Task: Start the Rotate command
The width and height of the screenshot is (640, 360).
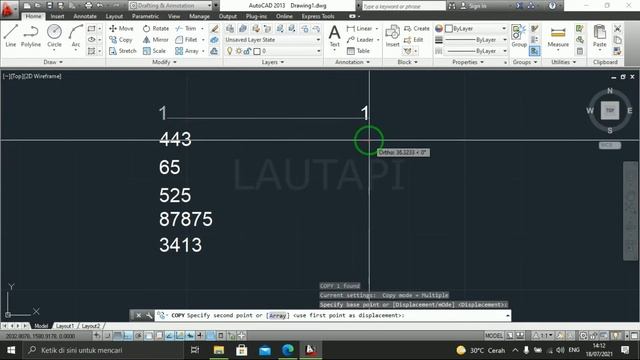Action: [x=156, y=28]
